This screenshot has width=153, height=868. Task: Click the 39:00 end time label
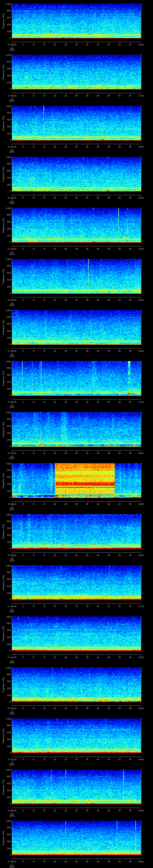click(141, 504)
